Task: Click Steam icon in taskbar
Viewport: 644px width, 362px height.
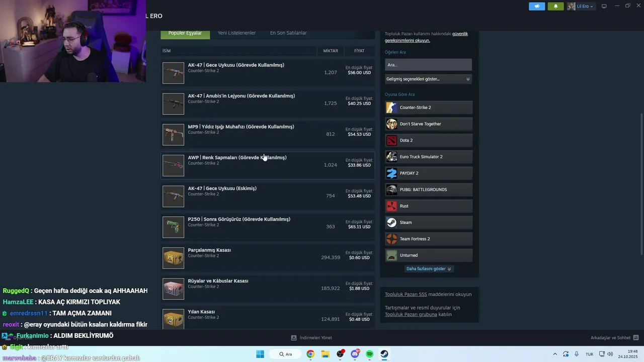Action: tap(384, 354)
